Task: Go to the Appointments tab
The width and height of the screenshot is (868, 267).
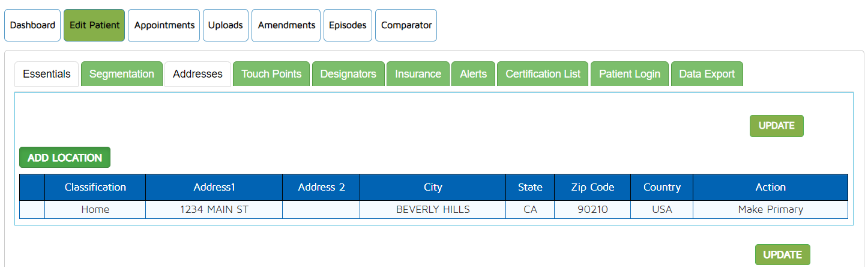Action: click(164, 25)
